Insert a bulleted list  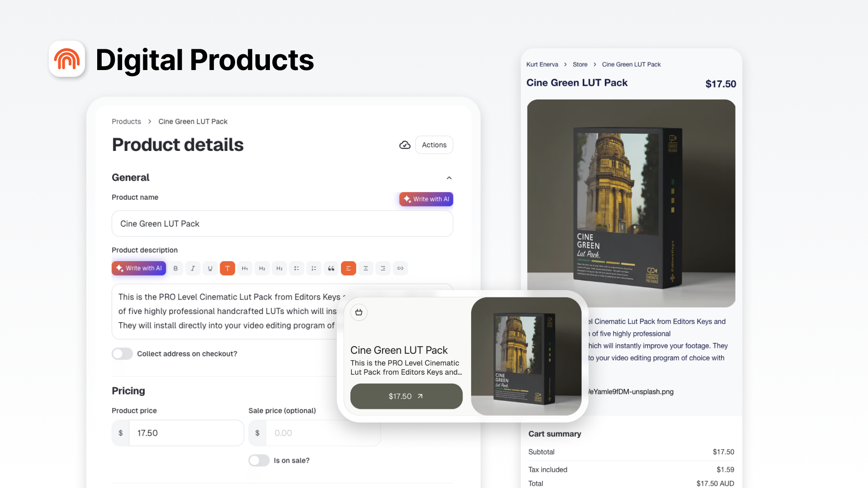[297, 268]
